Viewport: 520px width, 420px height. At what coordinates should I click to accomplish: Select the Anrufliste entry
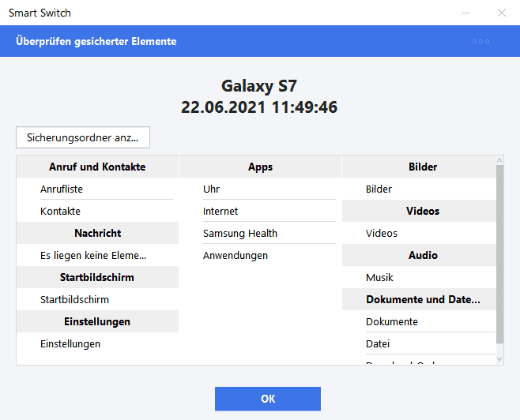point(97,189)
